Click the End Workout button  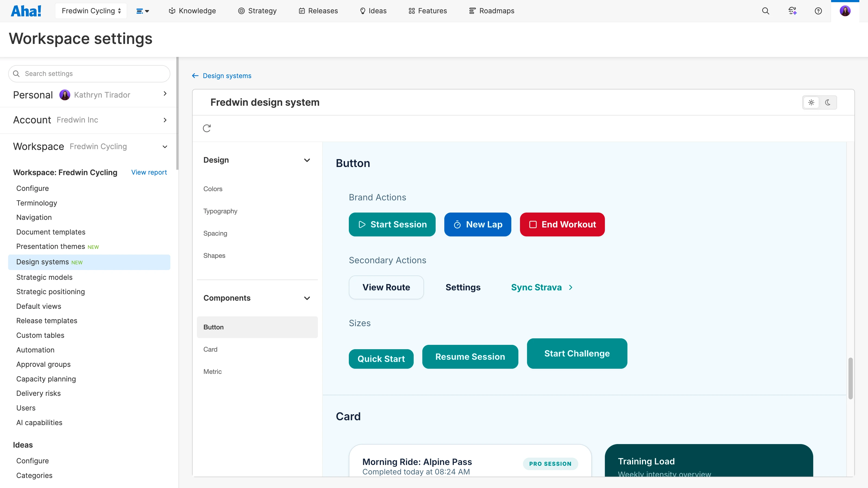[562, 224]
